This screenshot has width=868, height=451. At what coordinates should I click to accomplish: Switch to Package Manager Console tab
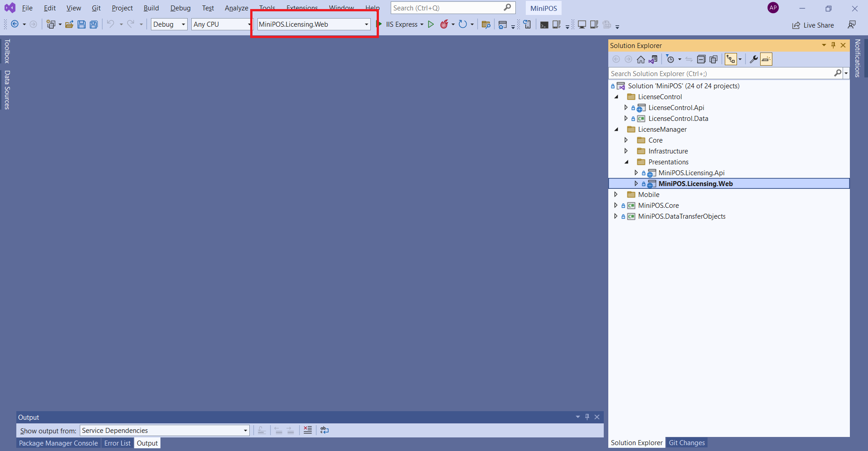pyautogui.click(x=58, y=443)
